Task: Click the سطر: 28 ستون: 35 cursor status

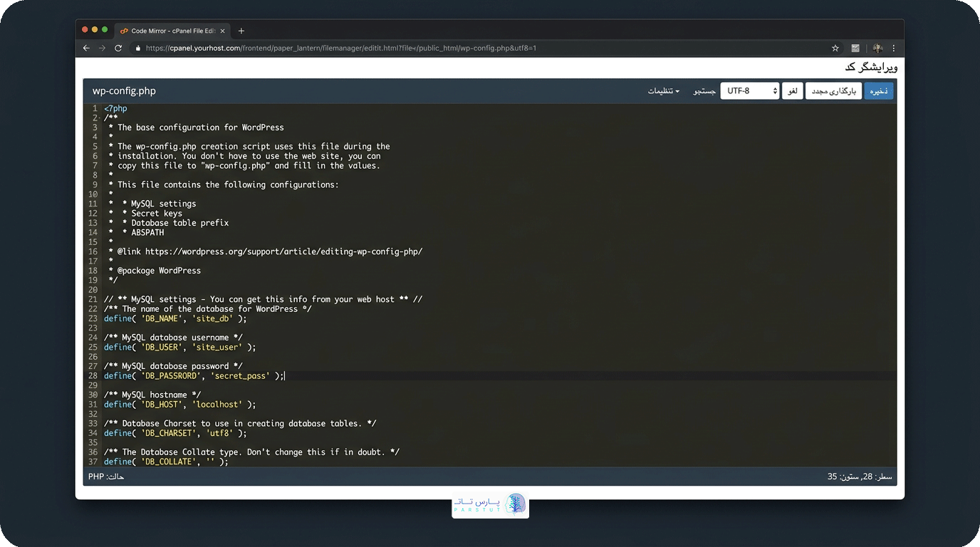Action: coord(860,476)
